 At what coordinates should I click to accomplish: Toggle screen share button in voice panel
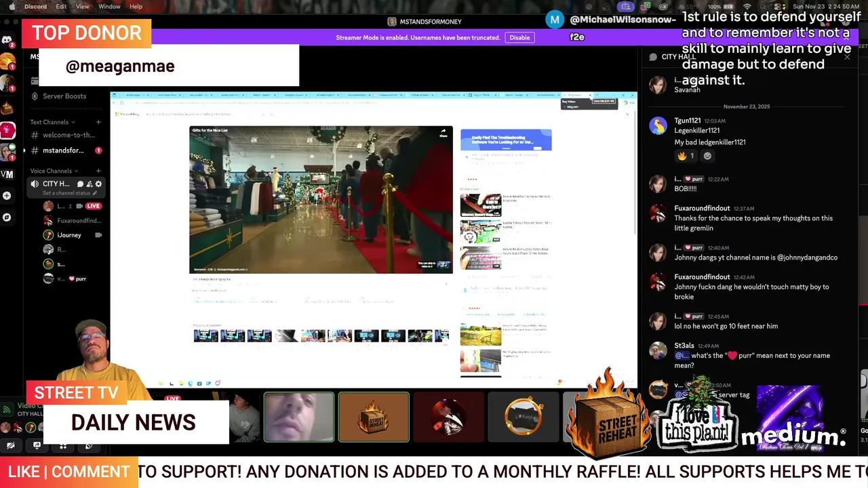[37, 445]
